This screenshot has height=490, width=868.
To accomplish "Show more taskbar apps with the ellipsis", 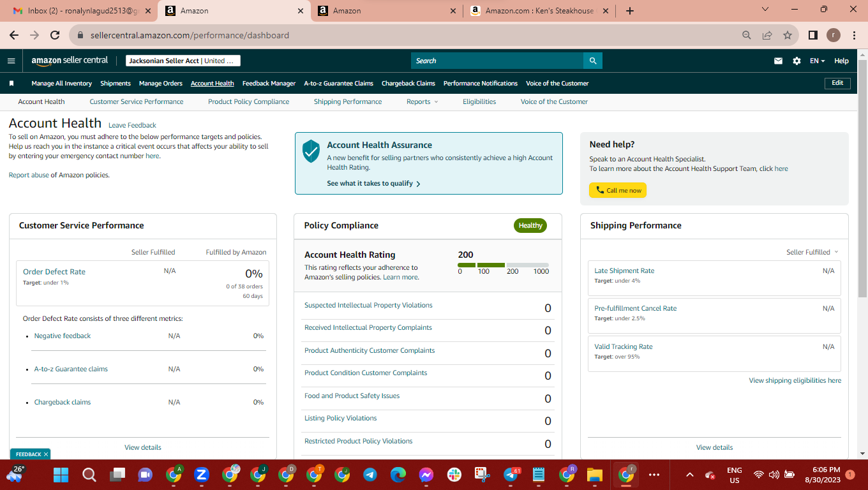I will tap(654, 475).
